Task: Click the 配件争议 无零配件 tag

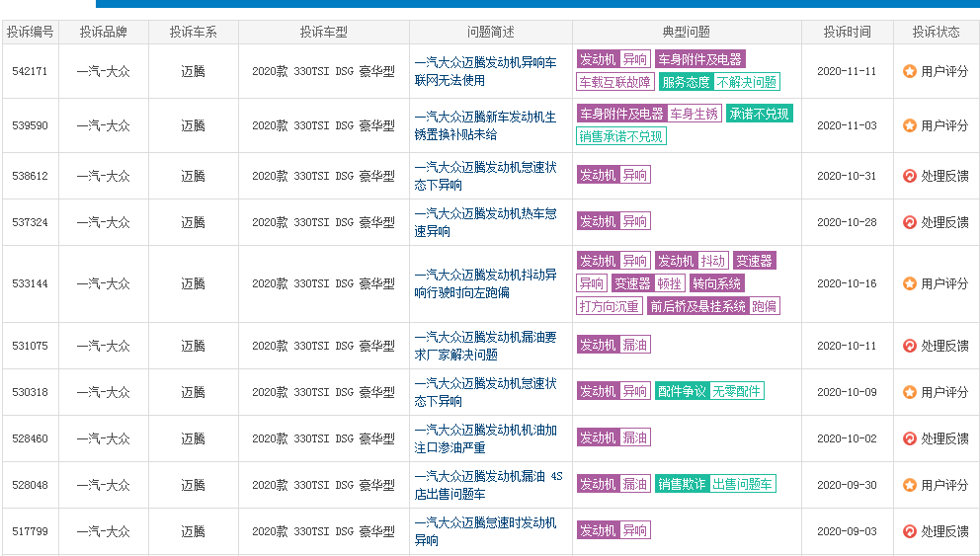Action: pos(709,391)
